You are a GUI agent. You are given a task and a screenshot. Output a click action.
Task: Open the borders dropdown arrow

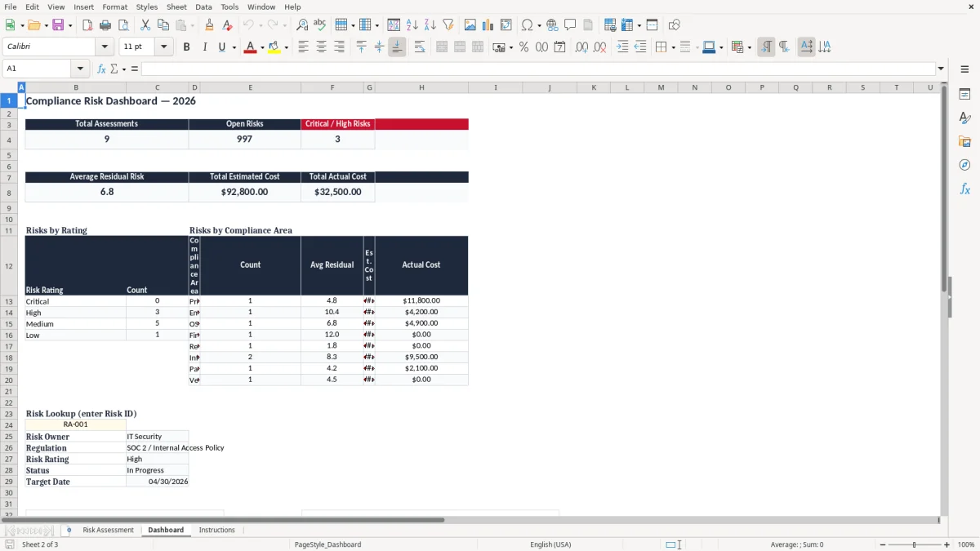pos(673,47)
